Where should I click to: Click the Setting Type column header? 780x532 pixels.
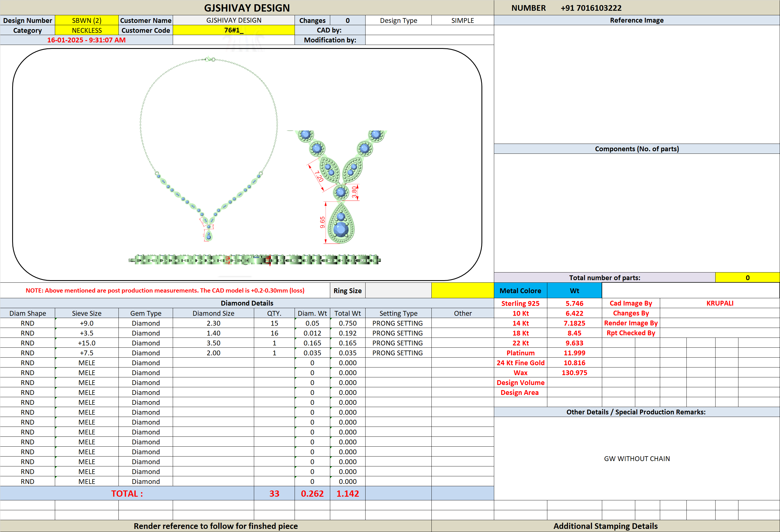398,313
